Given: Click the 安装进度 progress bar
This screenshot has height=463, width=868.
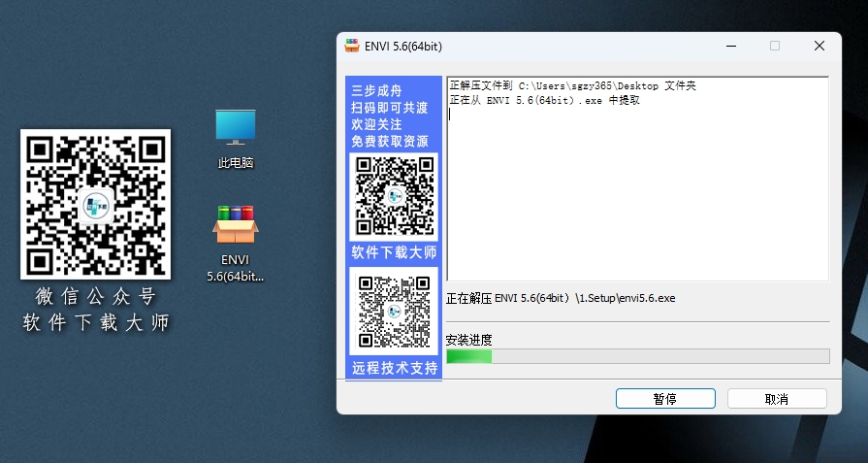Looking at the screenshot, I should click(x=638, y=356).
